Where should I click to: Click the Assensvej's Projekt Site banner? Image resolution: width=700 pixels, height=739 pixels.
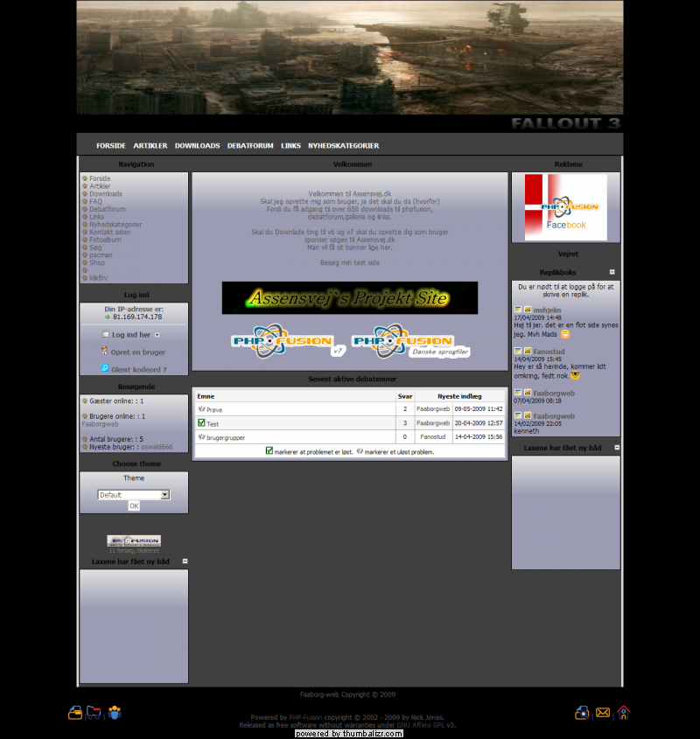[x=349, y=298]
